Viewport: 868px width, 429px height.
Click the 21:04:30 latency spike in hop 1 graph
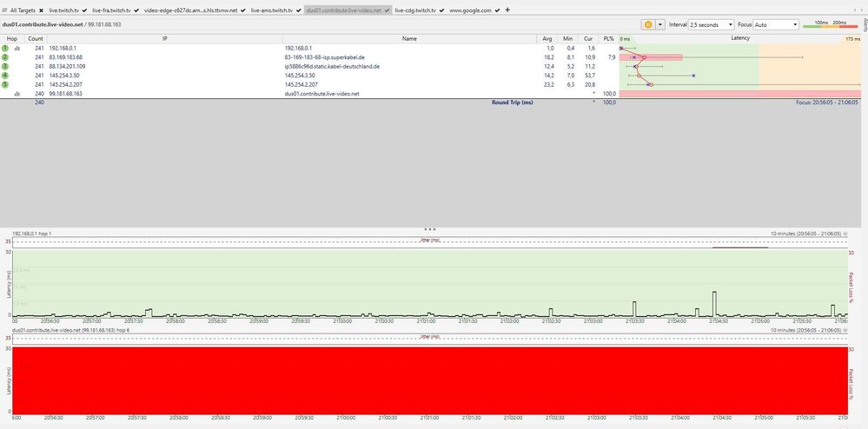tap(714, 303)
